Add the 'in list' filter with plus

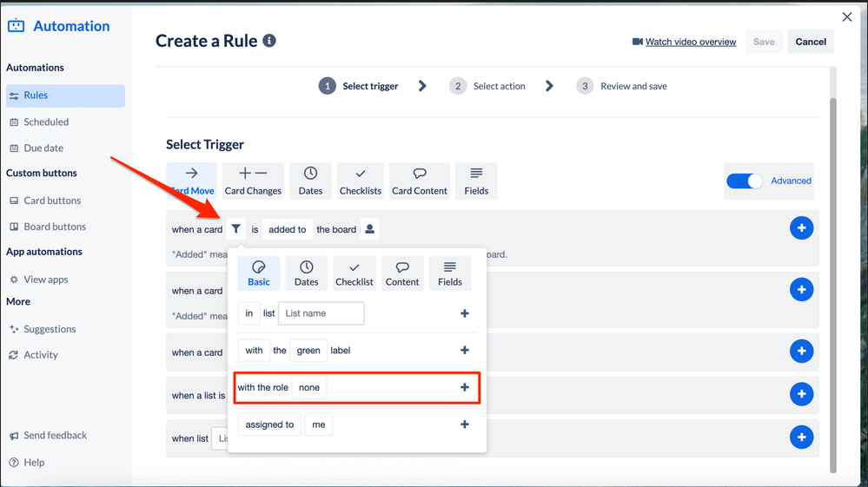point(465,313)
